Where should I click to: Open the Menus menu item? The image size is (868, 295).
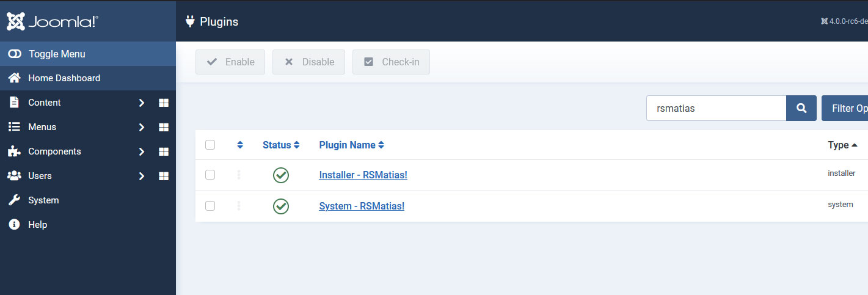point(42,127)
